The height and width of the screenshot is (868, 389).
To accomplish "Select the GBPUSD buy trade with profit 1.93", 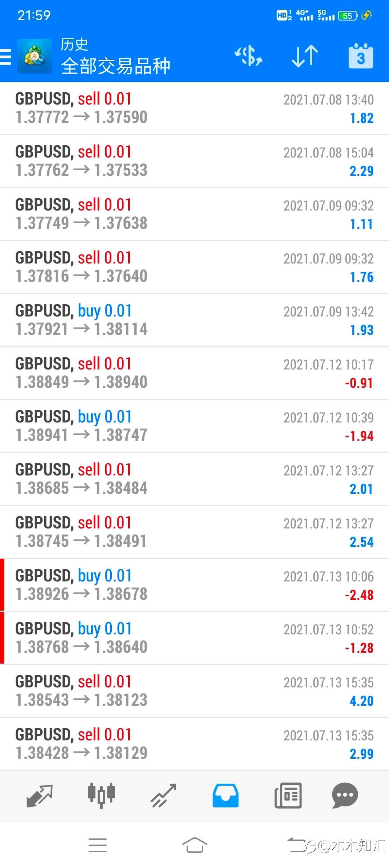I will point(194,320).
